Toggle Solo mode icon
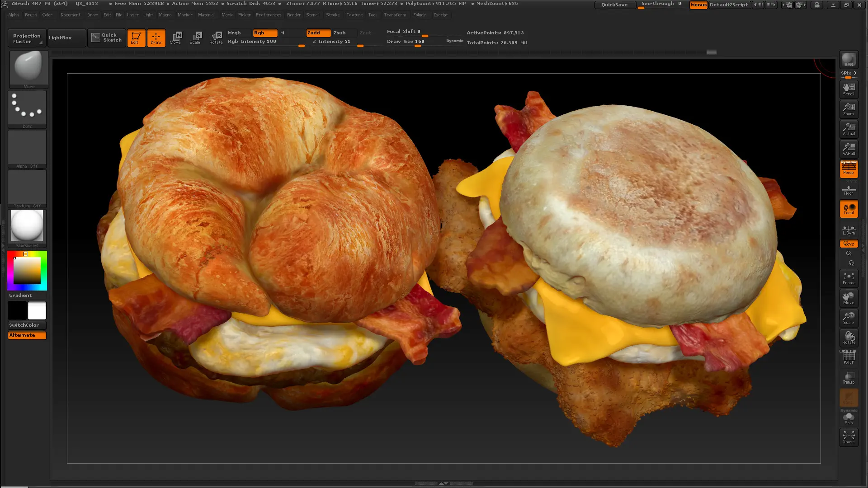 tap(849, 418)
